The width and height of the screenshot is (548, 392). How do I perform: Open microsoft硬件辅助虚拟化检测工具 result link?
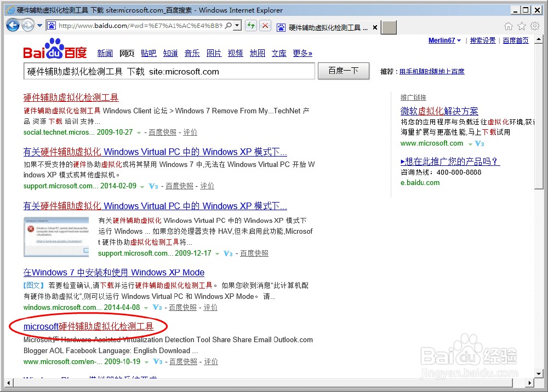click(88, 326)
